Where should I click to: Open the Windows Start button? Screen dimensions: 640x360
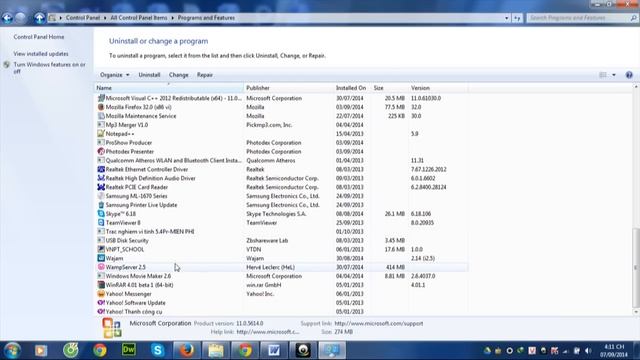(12, 350)
